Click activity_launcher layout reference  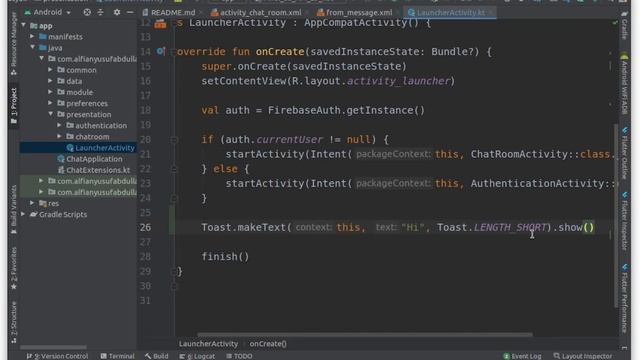398,81
